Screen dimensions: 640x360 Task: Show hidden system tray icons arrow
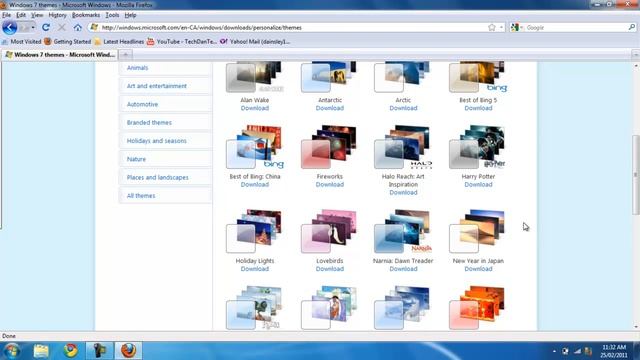point(554,351)
